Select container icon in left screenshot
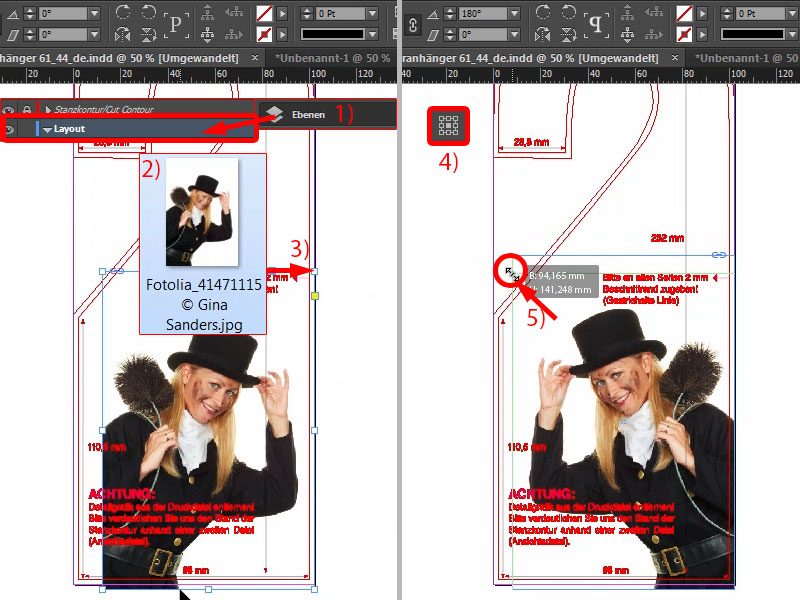 pos(207,12)
